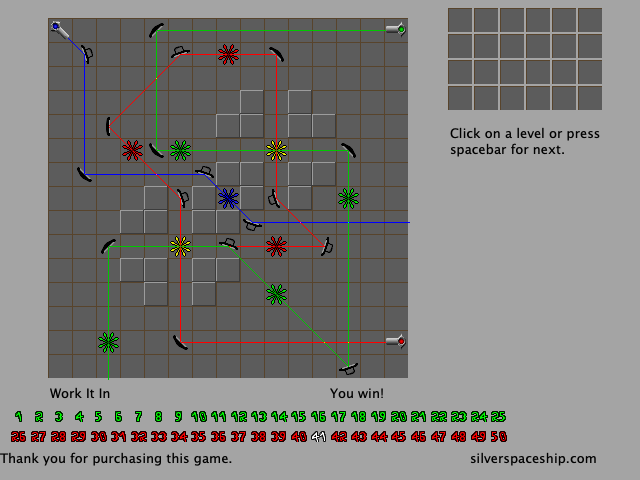Screen dimensions: 640x480
Task: Open level 10
Action: pos(199,417)
